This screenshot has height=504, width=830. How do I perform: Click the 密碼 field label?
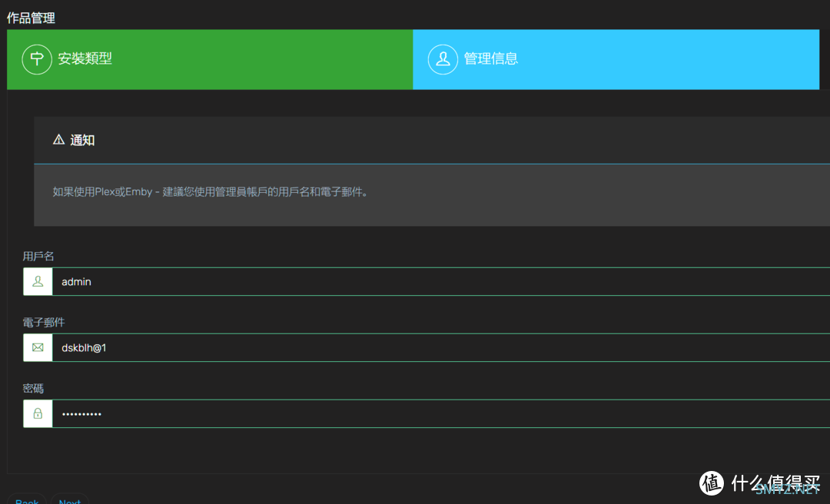[33, 388]
